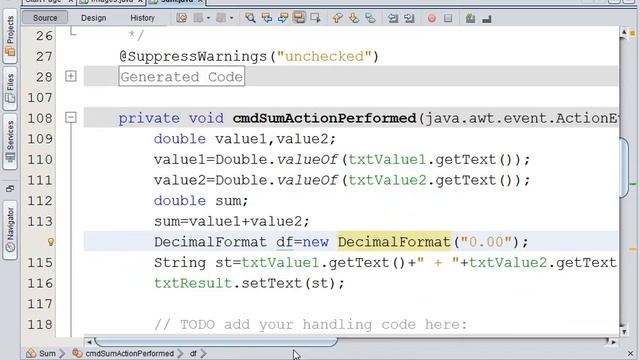Click txtValue2 on line 111
Viewport: 640px width, 360px height.
[x=387, y=180]
